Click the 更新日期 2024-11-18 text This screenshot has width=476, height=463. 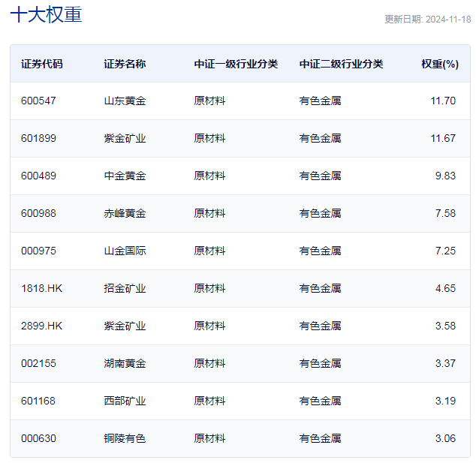(427, 20)
